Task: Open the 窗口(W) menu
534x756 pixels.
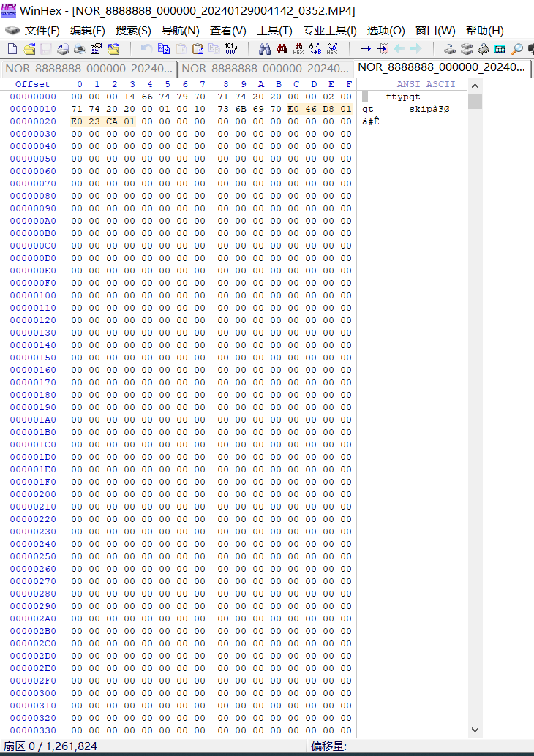Action: [435, 31]
